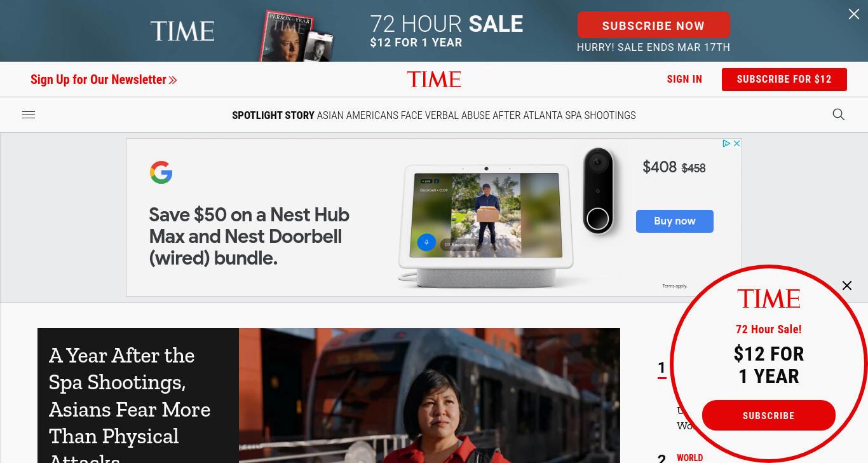The width and height of the screenshot is (868, 463).
Task: Dismiss the circular subscription popup
Action: pos(847,286)
